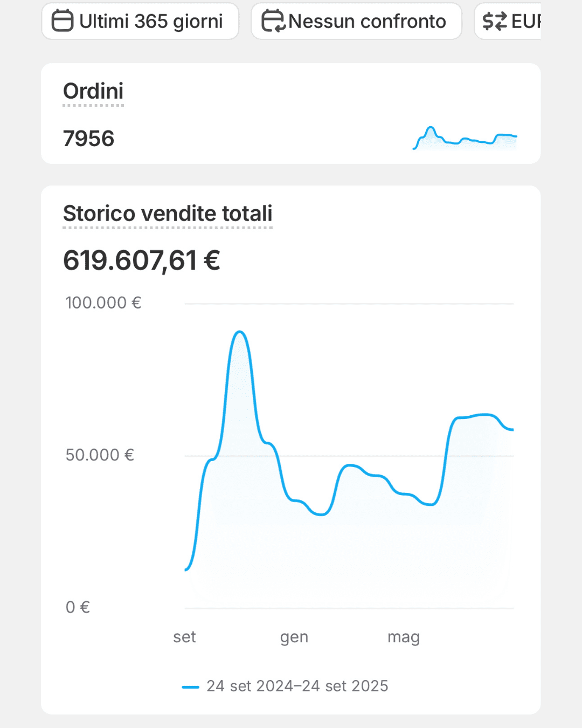Click the legend label 24 set 2024–24 set 2025
Image resolution: width=582 pixels, height=728 pixels.
click(x=297, y=686)
